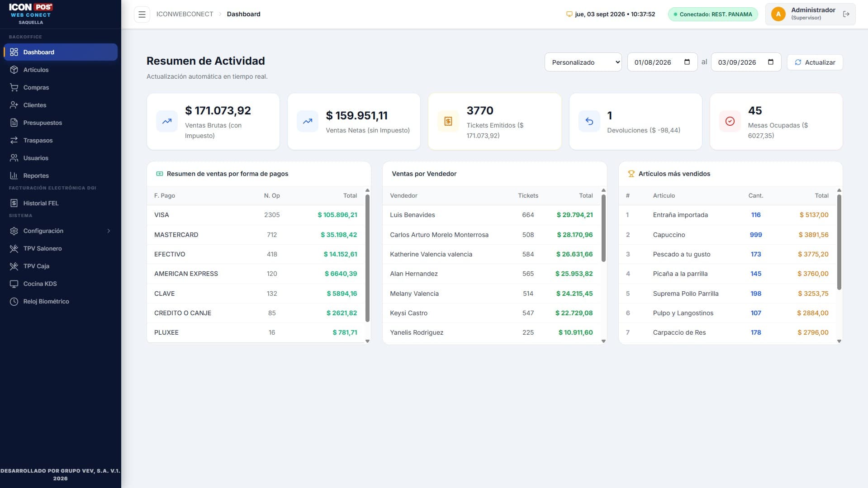Click the Devoluciones return arrow icon
The width and height of the screenshot is (868, 488).
[589, 121]
